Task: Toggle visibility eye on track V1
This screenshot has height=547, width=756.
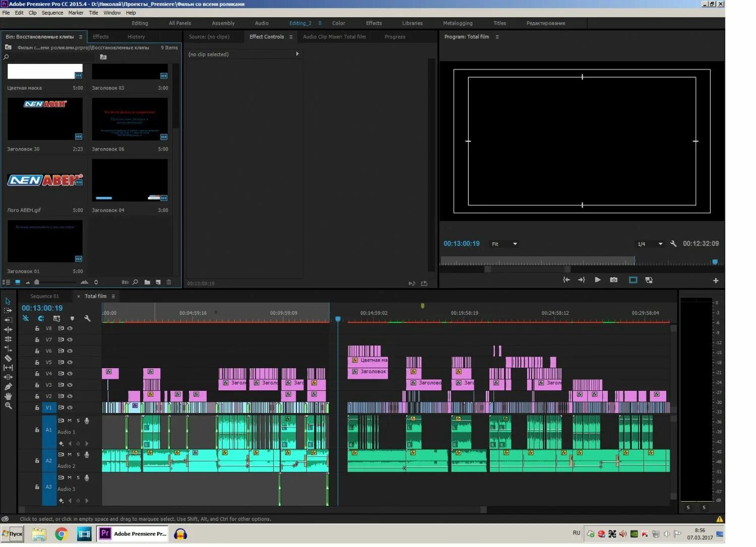Action: tap(70, 407)
